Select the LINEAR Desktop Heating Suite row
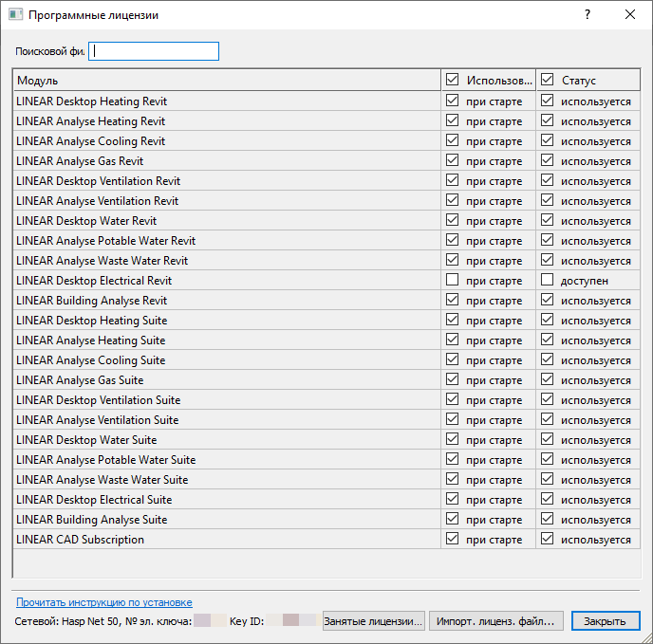Viewport: 653px width, 644px height. point(326,321)
